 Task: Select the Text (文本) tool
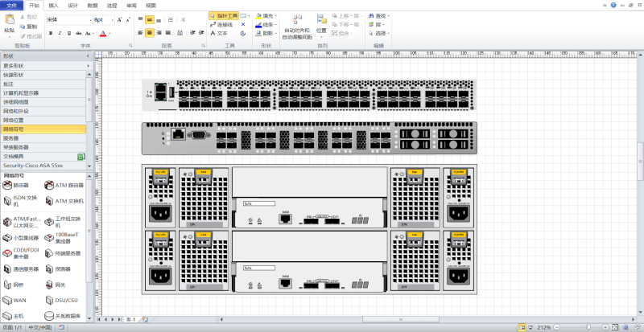coord(218,33)
